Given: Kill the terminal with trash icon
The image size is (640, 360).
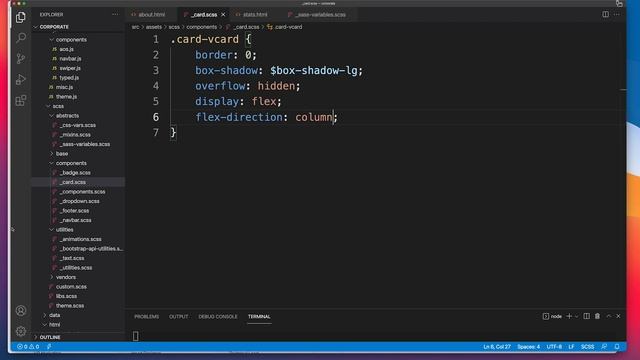Looking at the screenshot, I should point(598,316).
